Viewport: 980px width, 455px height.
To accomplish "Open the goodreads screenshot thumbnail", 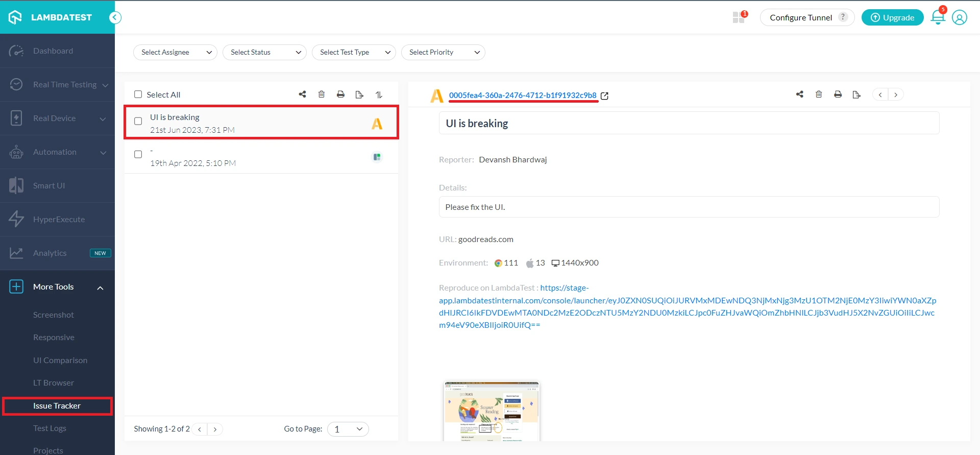I will click(x=492, y=411).
